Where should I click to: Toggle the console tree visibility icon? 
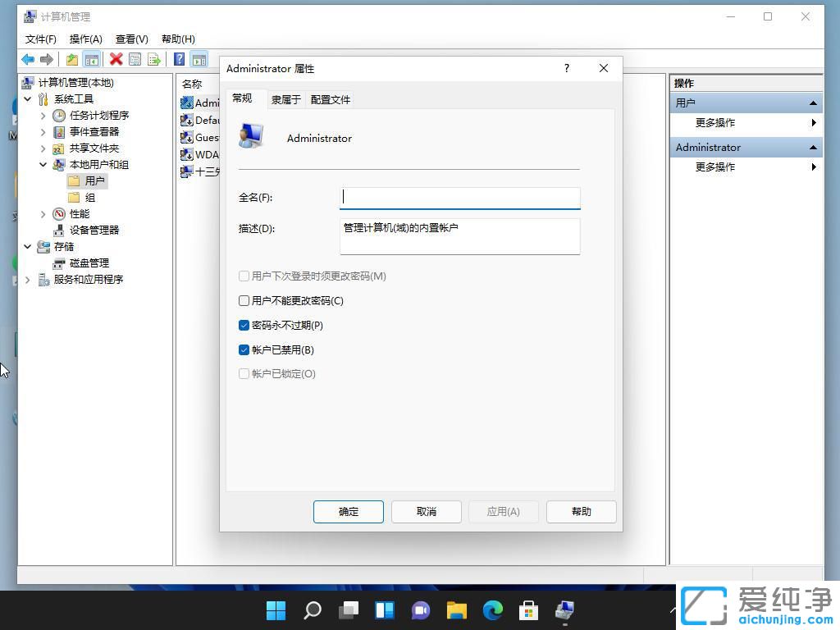[x=91, y=59]
